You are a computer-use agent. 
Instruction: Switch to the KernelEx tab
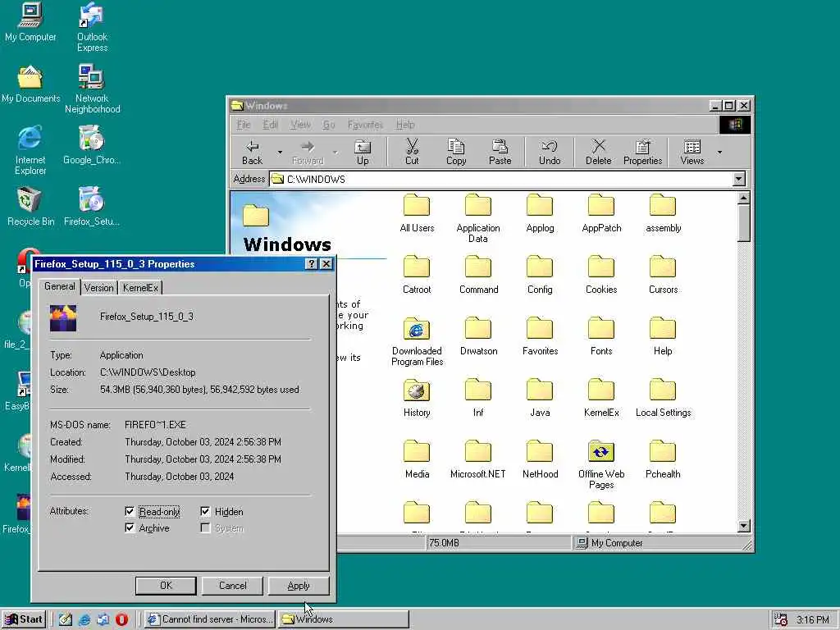pos(140,288)
